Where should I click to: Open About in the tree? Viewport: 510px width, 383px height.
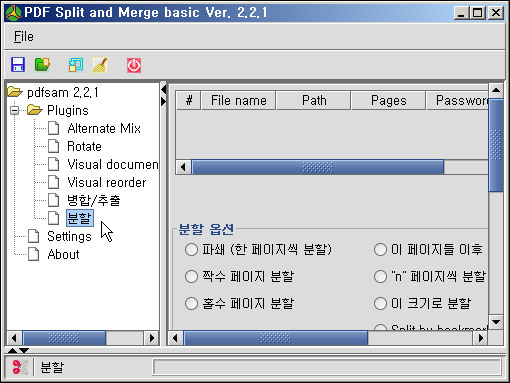pos(63,254)
